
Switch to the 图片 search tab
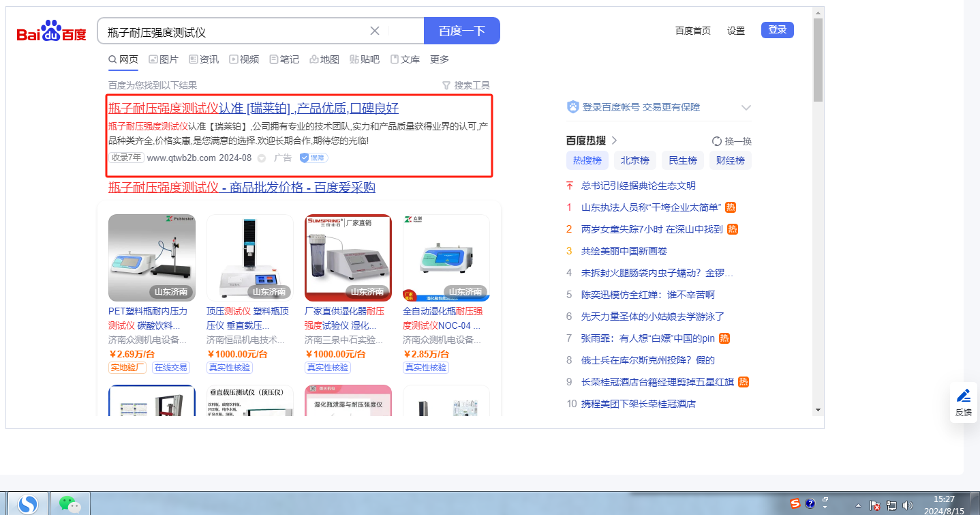(x=164, y=59)
